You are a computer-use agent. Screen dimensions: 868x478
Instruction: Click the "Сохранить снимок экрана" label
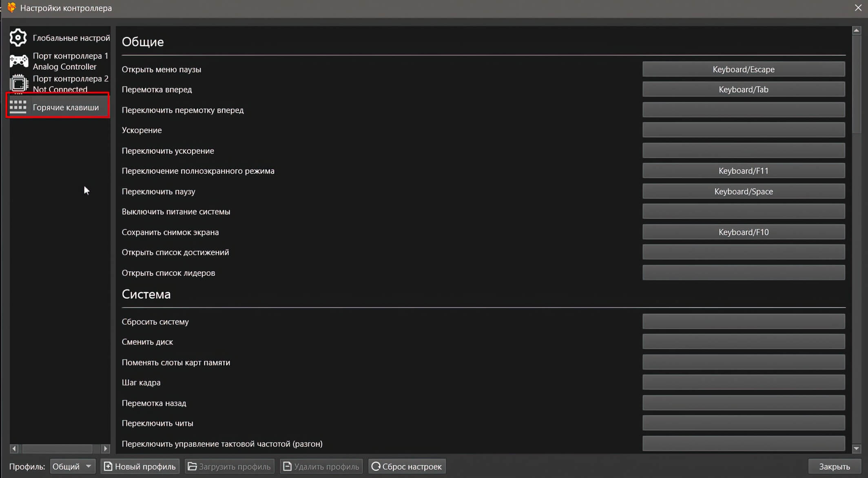[170, 232]
